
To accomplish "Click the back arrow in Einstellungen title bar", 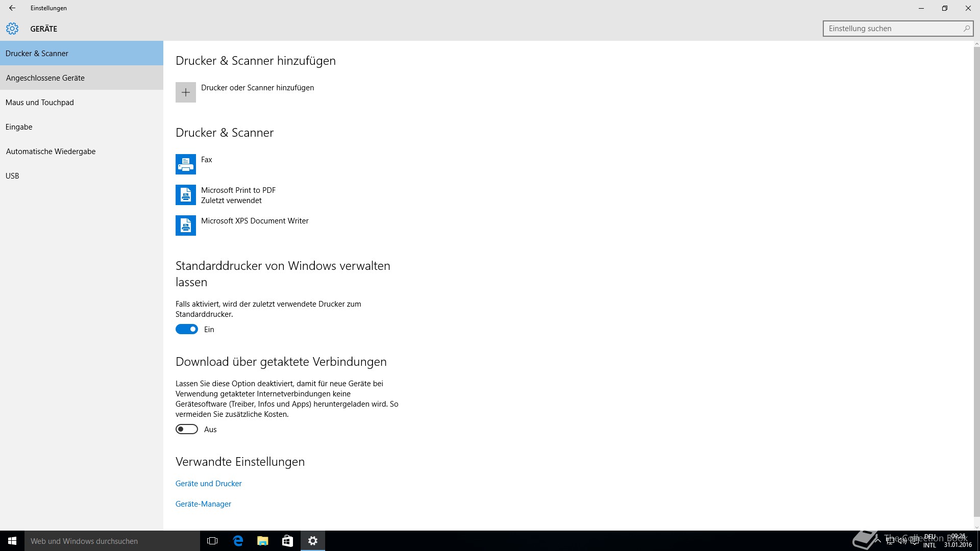I will [x=12, y=8].
